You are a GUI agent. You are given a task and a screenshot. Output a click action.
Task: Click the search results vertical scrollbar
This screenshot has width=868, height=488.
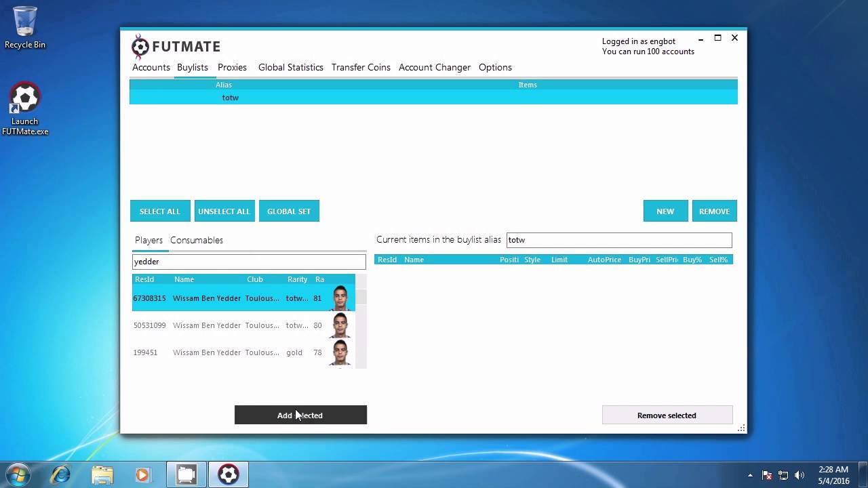361,321
